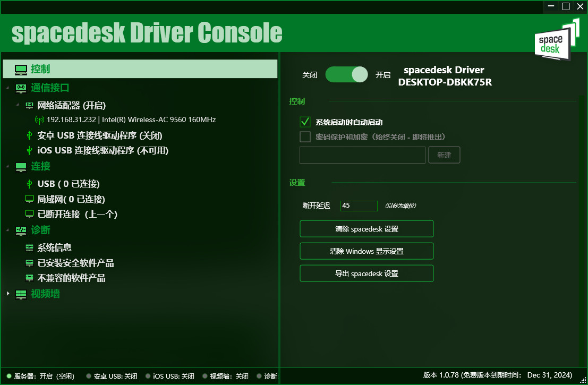Click 导出 spacedesk 设置 button
The image size is (588, 385).
pyautogui.click(x=367, y=273)
